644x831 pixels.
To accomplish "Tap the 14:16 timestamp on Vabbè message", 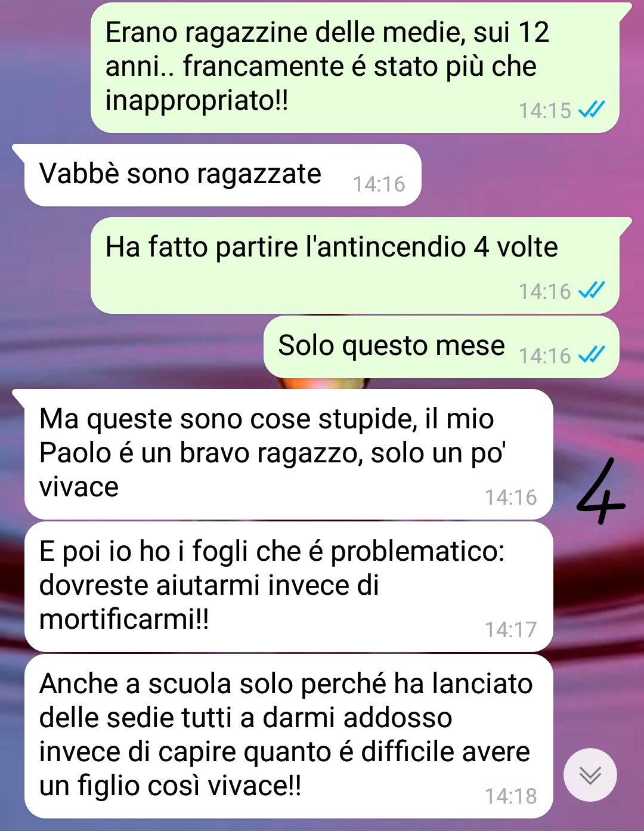I will [379, 184].
